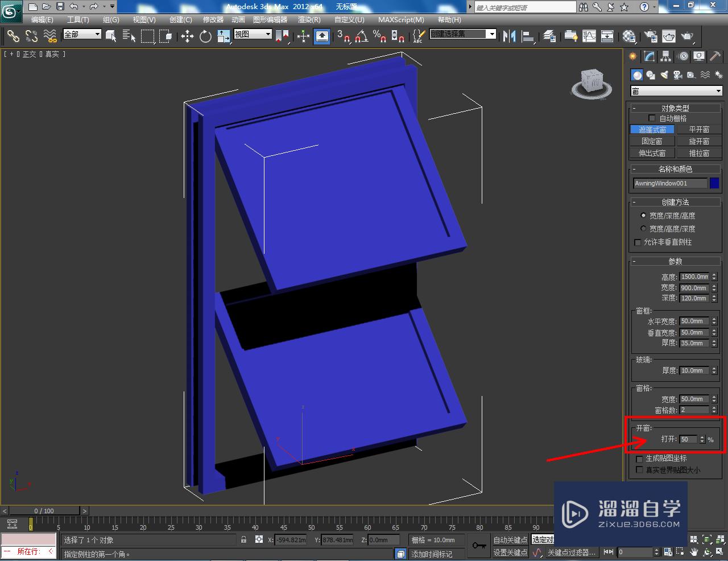Open the Material Editor icon
Screen dimensions: 728x561
629,36
